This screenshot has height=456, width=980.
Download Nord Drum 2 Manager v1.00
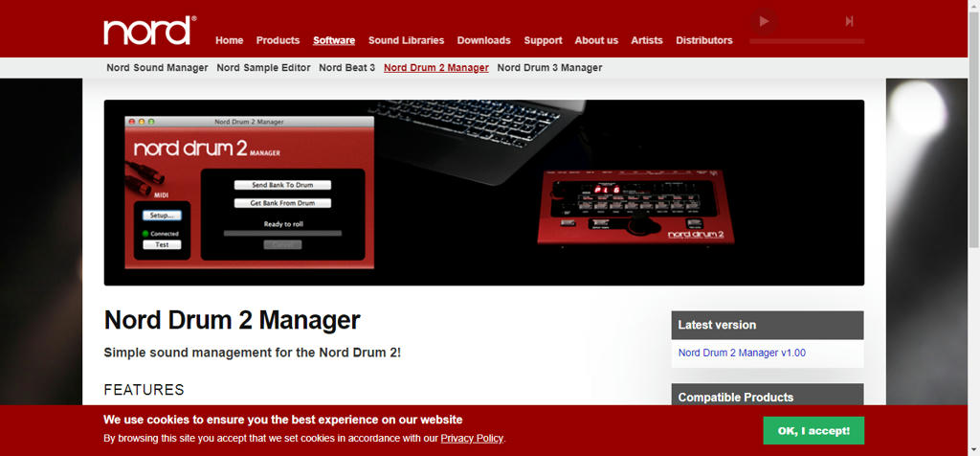point(742,353)
